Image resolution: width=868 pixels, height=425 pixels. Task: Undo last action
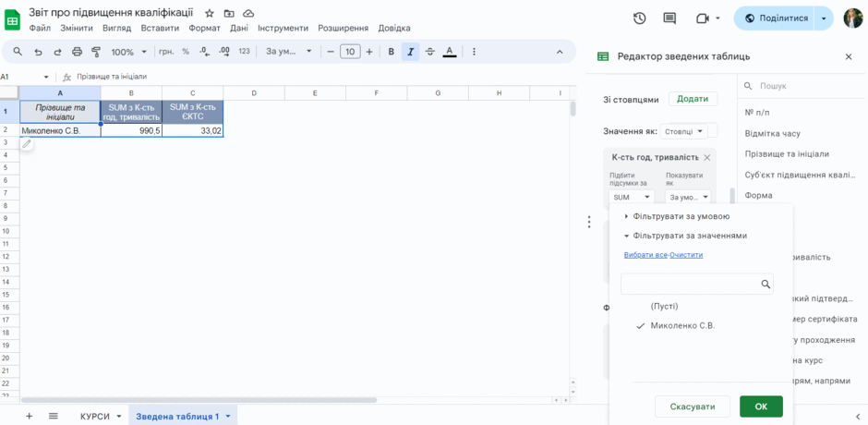(38, 52)
